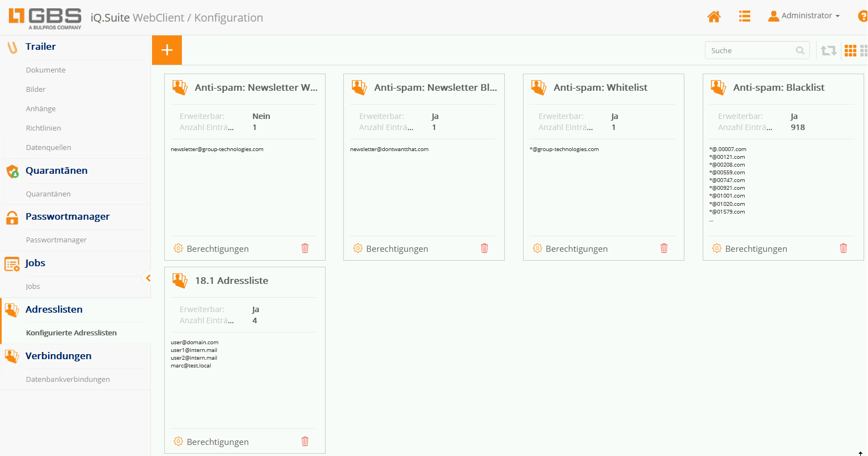Collapse the sidebar with orange chevron
Viewport: 868px width, 456px height.
(148, 278)
